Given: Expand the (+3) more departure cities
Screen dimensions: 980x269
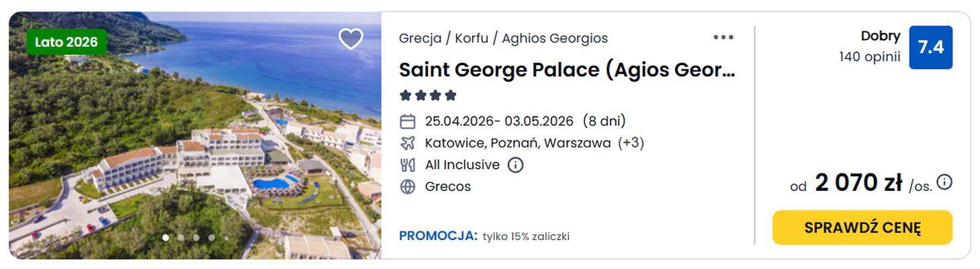Looking at the screenshot, I should [x=631, y=143].
